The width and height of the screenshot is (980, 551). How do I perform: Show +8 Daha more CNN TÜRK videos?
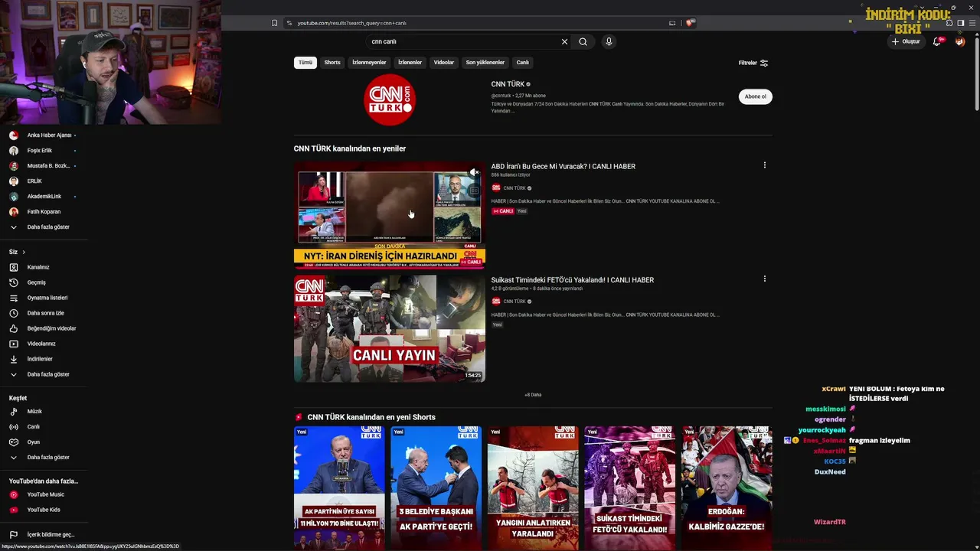tap(533, 395)
